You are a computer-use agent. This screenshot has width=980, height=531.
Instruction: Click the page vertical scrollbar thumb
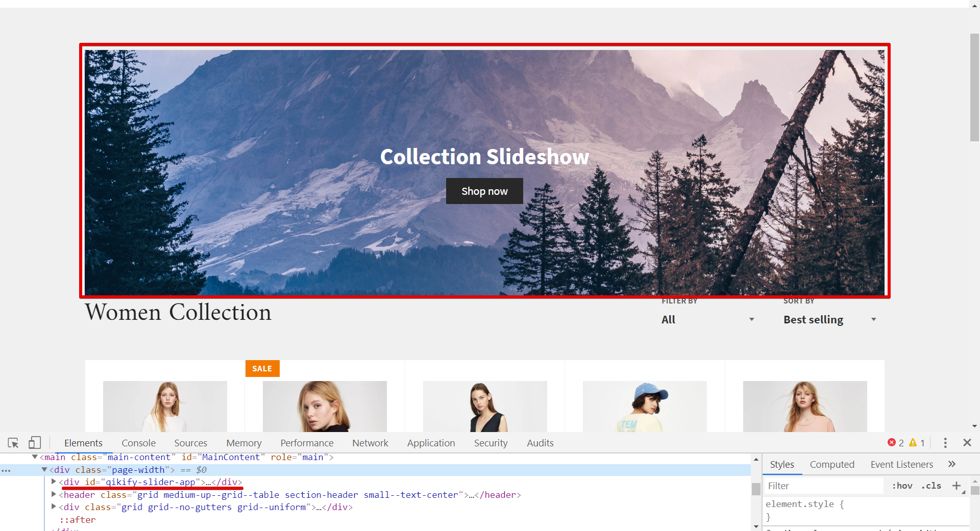click(974, 87)
